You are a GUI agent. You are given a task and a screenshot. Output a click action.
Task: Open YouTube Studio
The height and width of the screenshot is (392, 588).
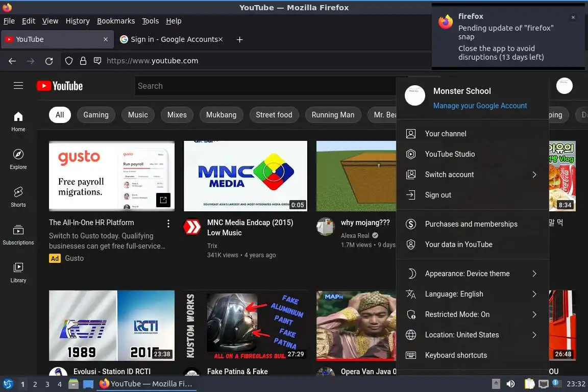472,154
